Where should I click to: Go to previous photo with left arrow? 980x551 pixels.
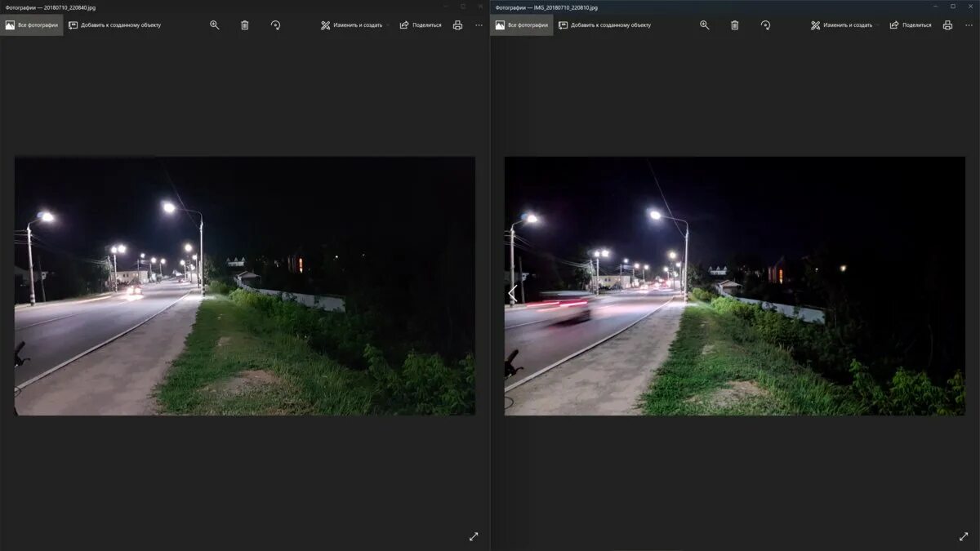513,292
